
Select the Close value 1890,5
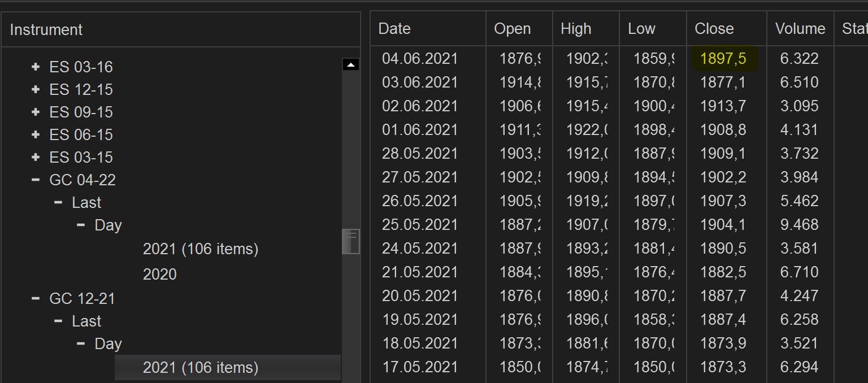723,249
